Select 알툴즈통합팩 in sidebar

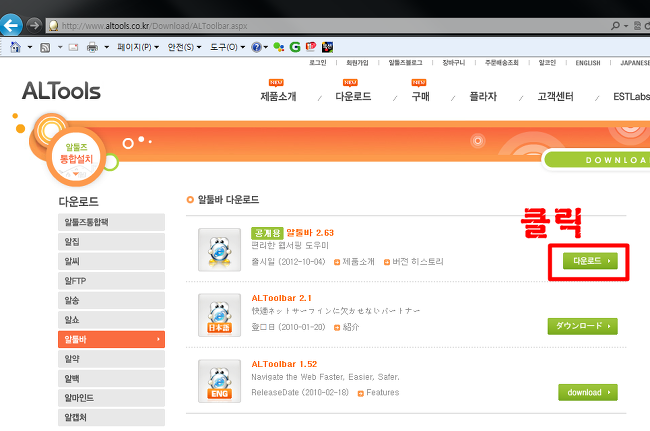coord(111,222)
